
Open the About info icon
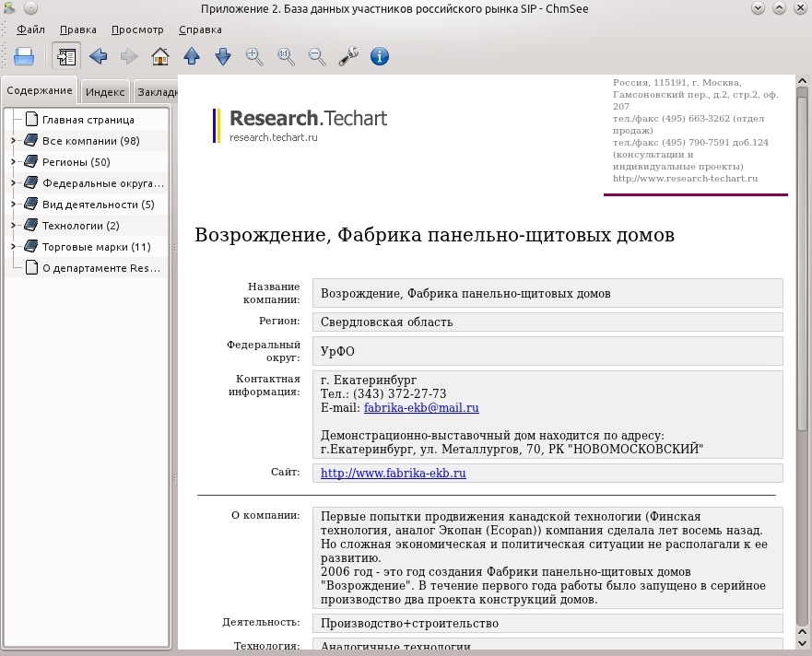[380, 56]
